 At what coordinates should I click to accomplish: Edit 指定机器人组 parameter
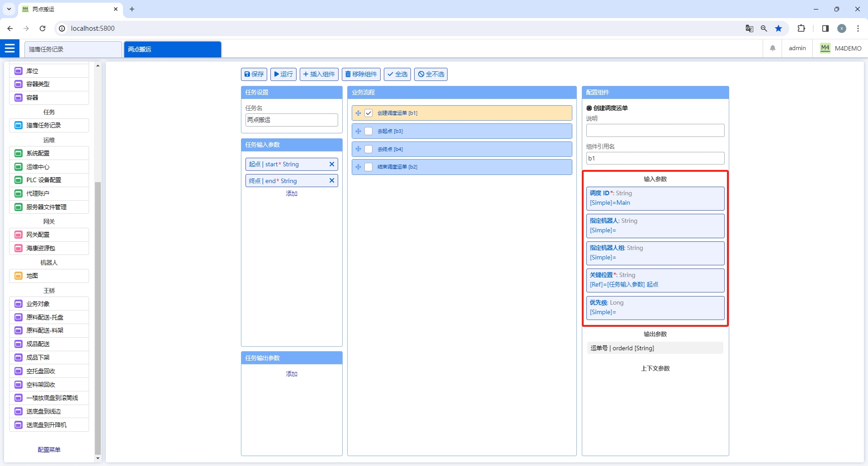tap(655, 253)
